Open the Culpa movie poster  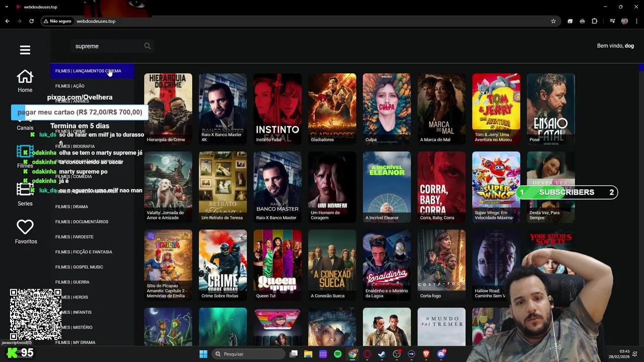tap(387, 109)
